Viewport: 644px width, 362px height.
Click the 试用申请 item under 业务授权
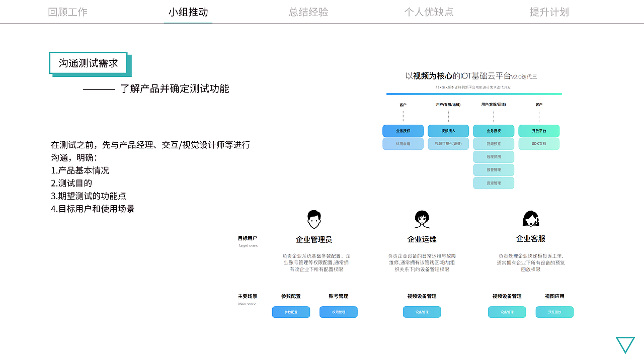click(x=403, y=143)
